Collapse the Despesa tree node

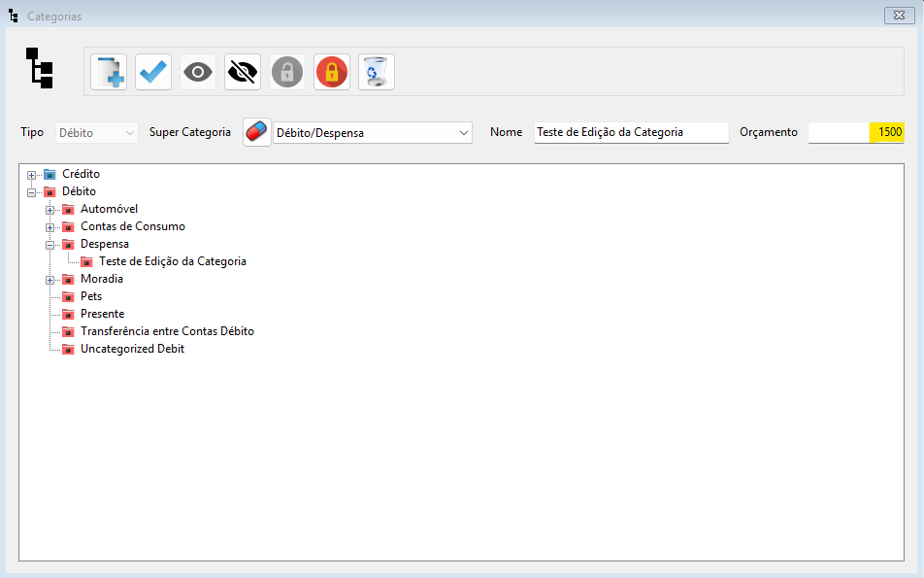50,245
